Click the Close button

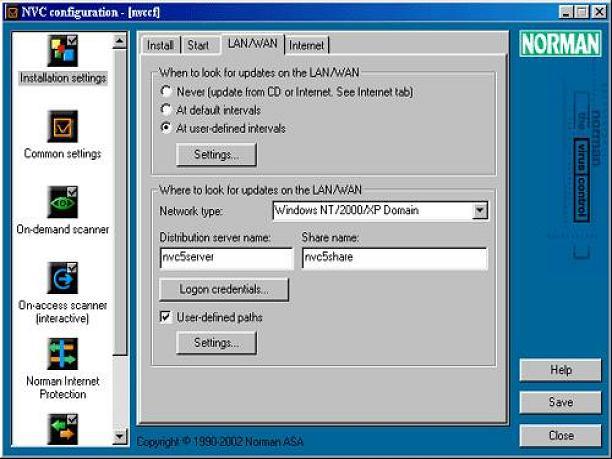coord(560,435)
